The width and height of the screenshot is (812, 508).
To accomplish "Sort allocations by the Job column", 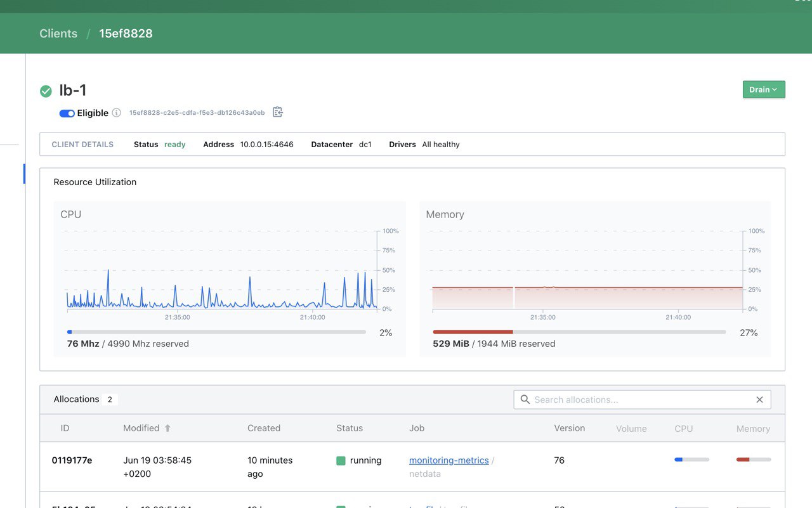I will (417, 428).
